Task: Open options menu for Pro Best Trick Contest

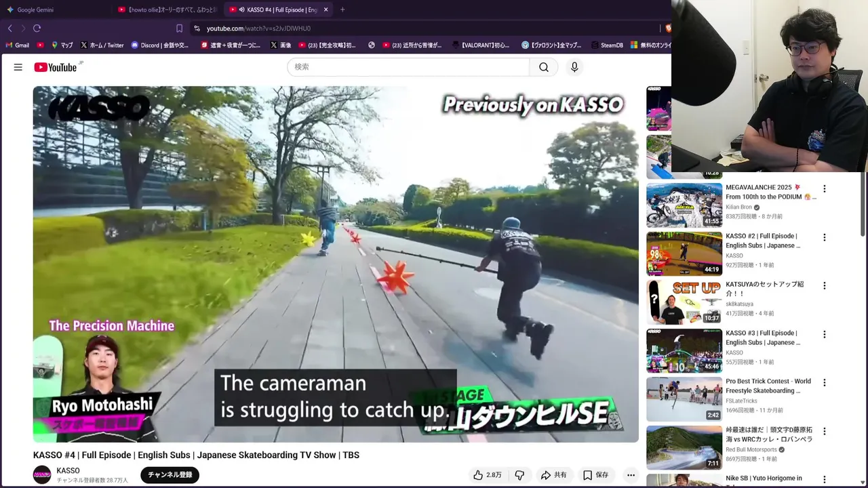Action: click(x=825, y=383)
